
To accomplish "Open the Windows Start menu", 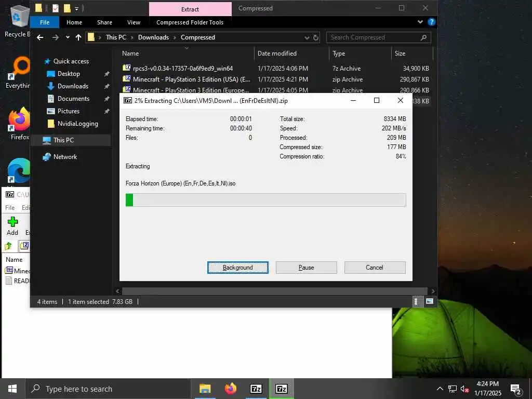I will (12, 389).
